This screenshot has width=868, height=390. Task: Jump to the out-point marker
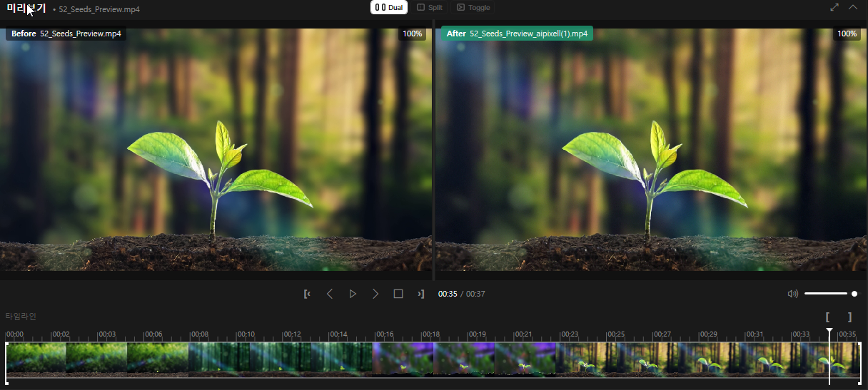point(421,294)
